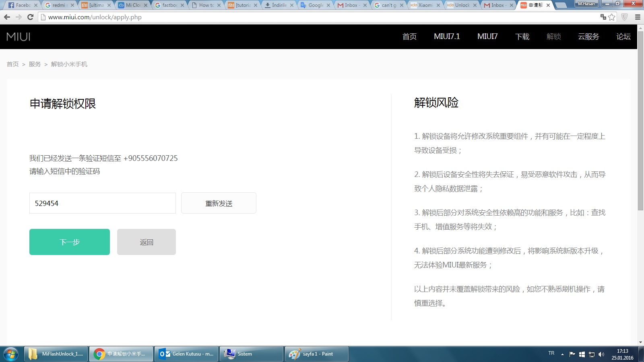Viewport: 644px width, 362px height.
Task: Click the 解锁小米手机 breadcrumb link
Action: (69, 64)
